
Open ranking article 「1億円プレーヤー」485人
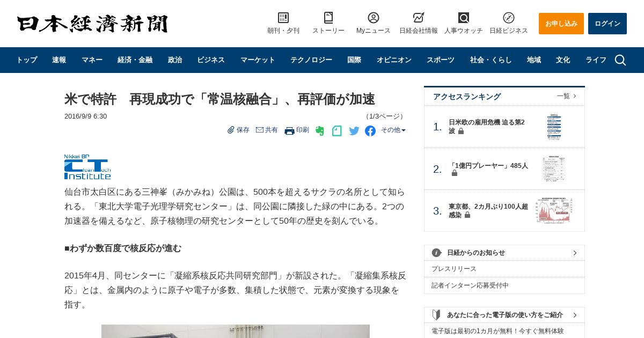[x=488, y=166]
